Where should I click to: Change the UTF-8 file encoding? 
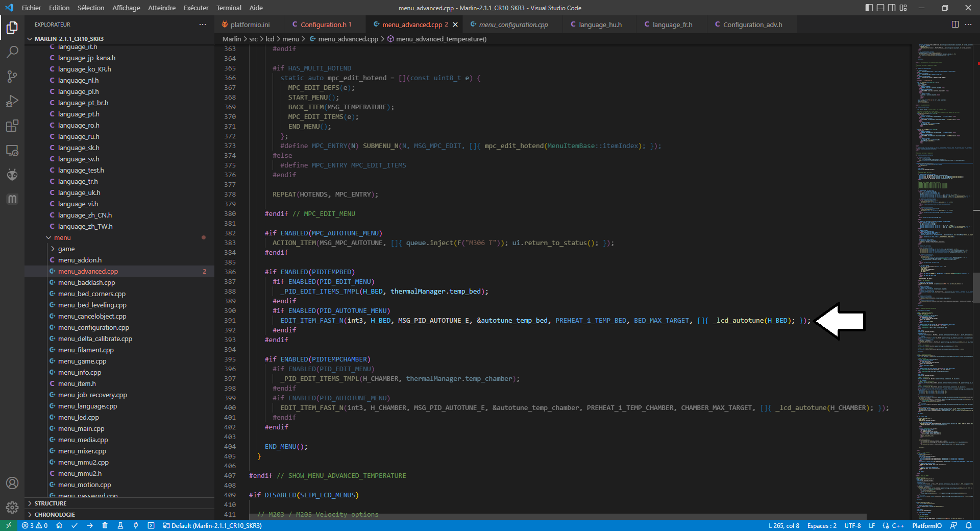pos(852,525)
